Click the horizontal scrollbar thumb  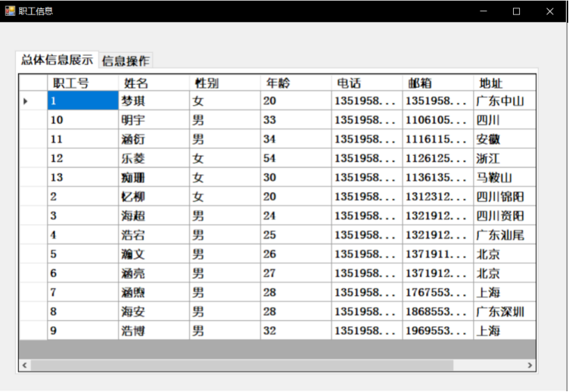tap(242, 366)
